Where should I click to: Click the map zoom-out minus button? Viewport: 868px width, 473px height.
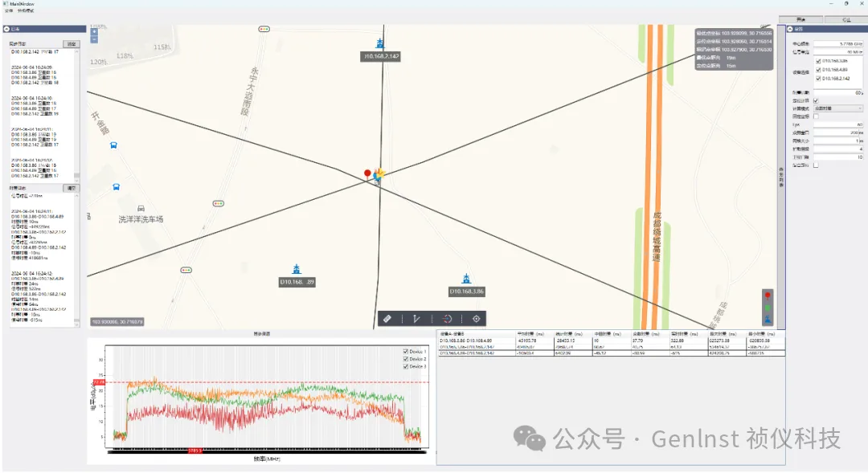94,39
